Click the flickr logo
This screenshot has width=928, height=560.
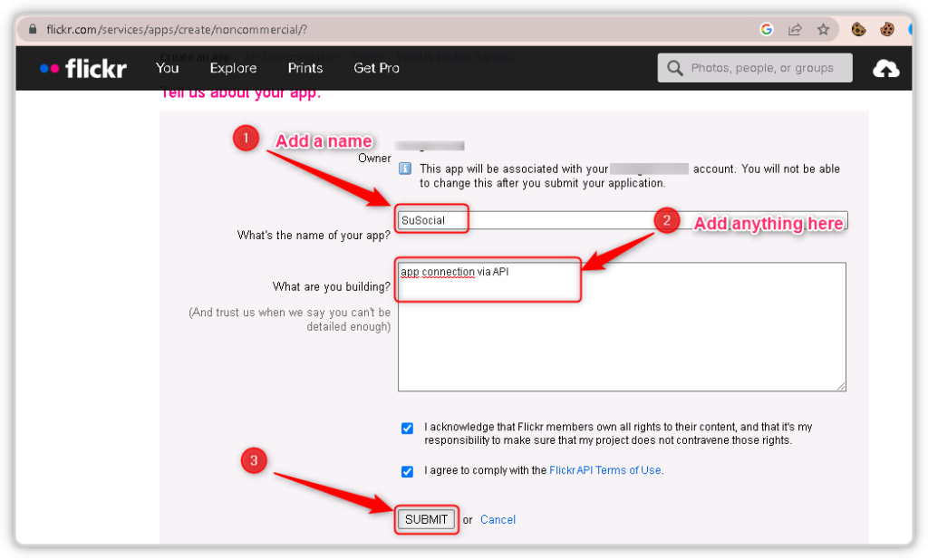[82, 67]
